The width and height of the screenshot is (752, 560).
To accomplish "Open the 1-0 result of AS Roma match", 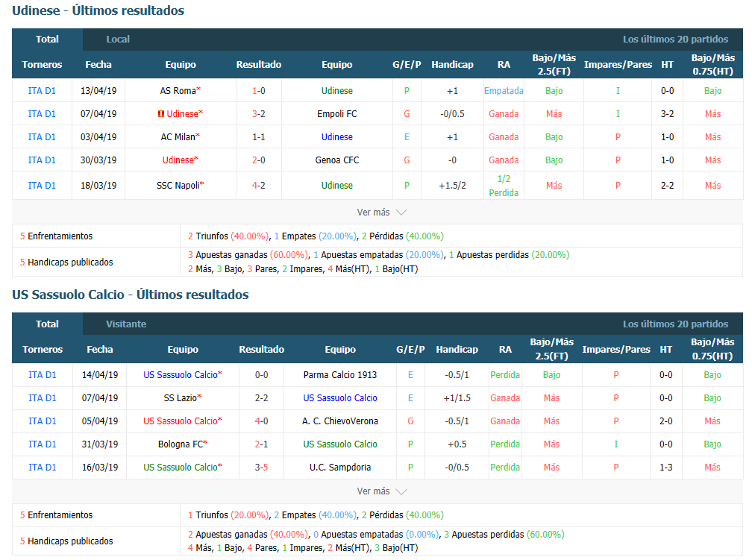I will [x=259, y=91].
